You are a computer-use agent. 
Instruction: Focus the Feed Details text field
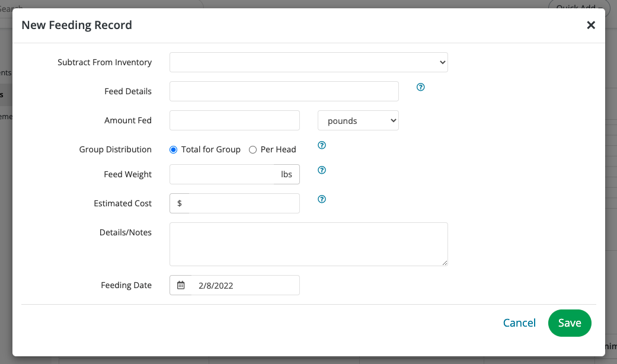click(x=284, y=91)
